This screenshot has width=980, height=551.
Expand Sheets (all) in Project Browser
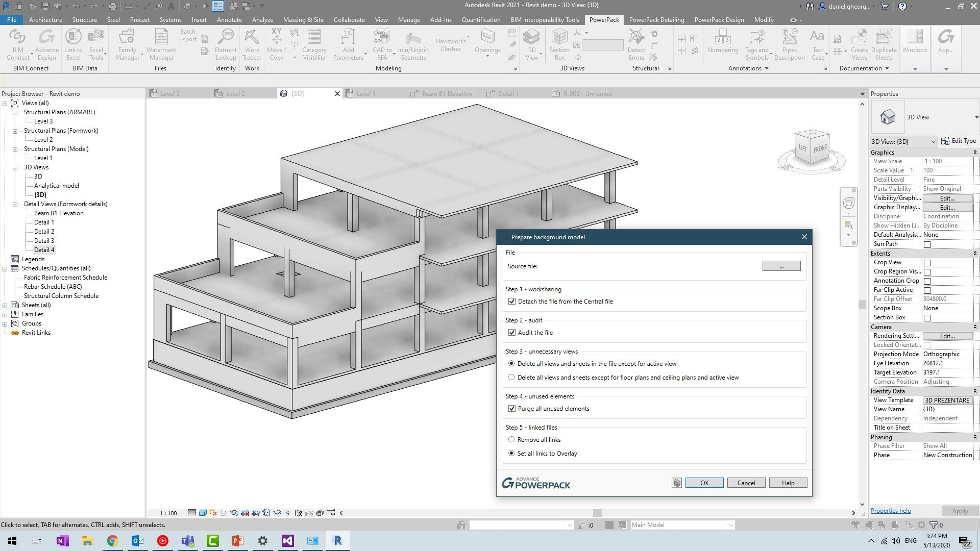(x=5, y=305)
